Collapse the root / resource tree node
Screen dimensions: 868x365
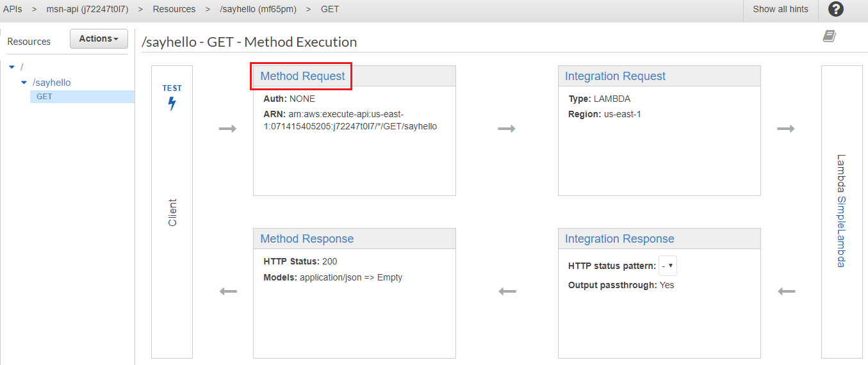[x=12, y=67]
